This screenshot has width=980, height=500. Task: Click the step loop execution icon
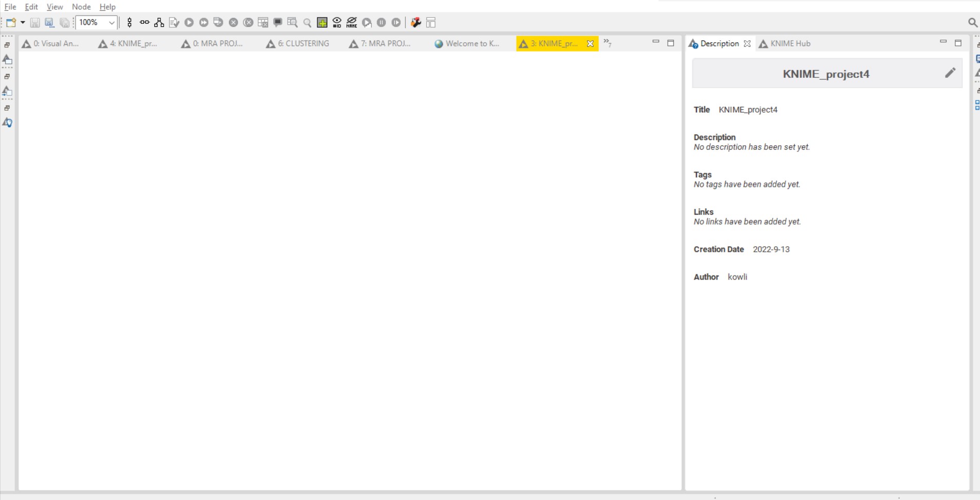tap(367, 23)
